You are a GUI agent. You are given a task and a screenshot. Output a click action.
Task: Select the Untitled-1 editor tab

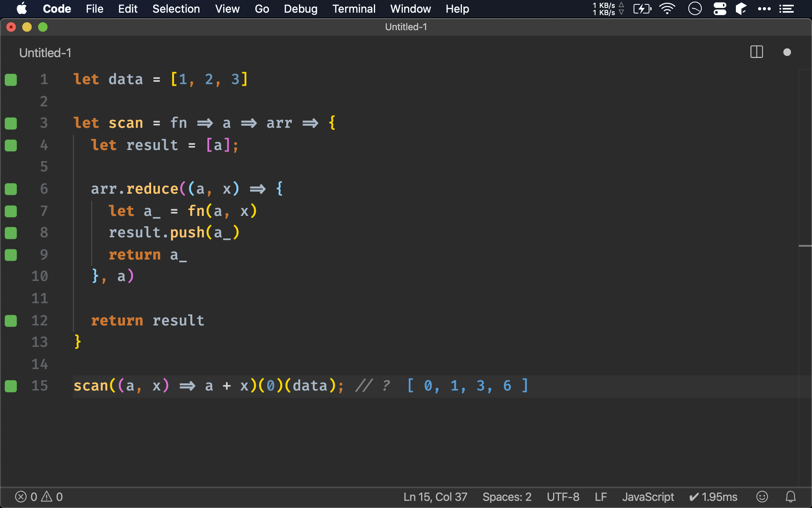coord(45,53)
